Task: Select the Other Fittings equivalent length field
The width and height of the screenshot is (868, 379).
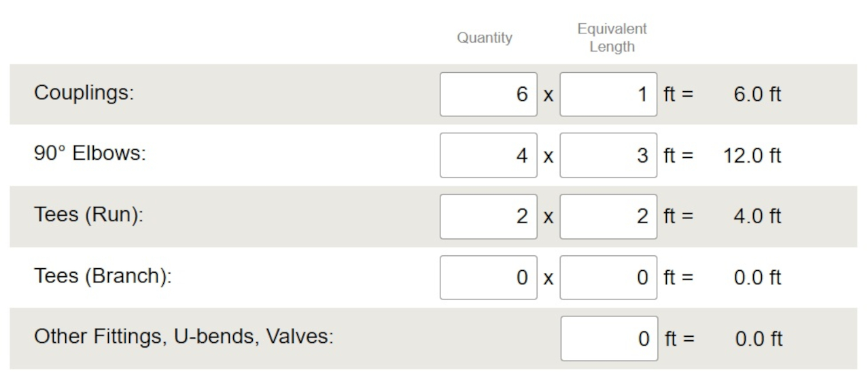Action: (609, 338)
